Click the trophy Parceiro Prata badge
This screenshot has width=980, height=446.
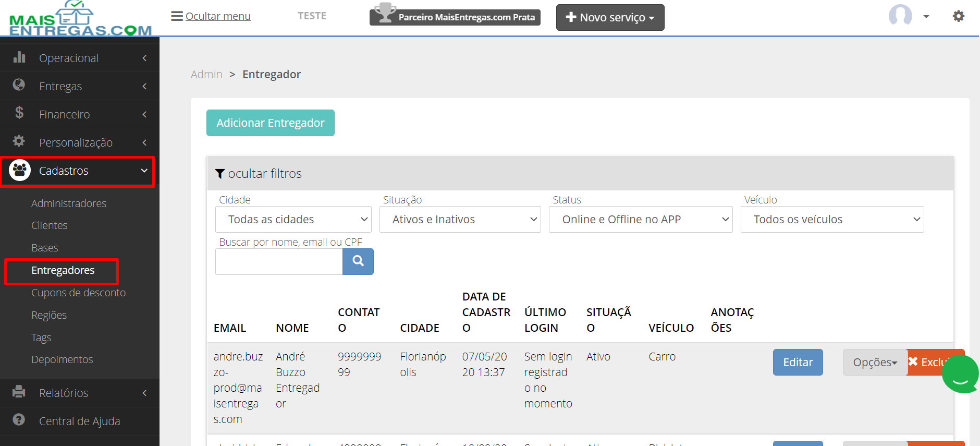455,16
